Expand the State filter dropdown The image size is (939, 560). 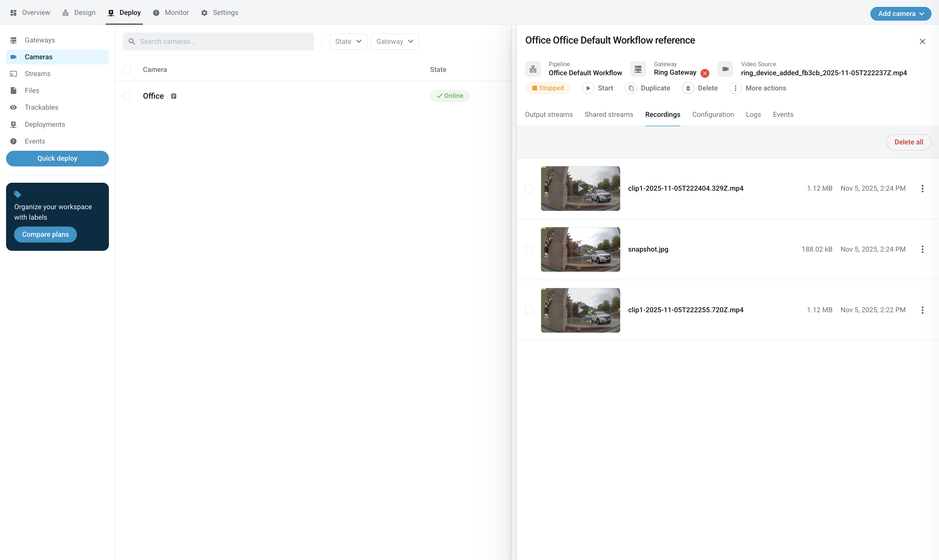coord(348,42)
